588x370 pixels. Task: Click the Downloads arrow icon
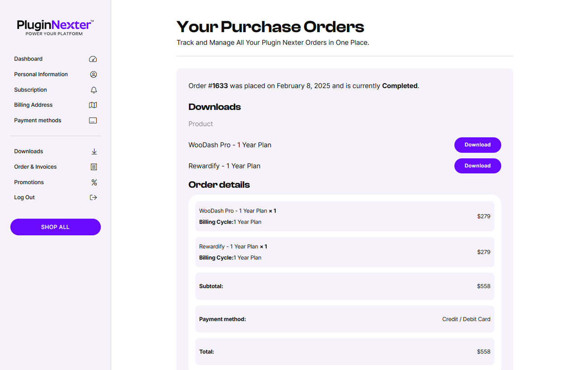(x=94, y=152)
